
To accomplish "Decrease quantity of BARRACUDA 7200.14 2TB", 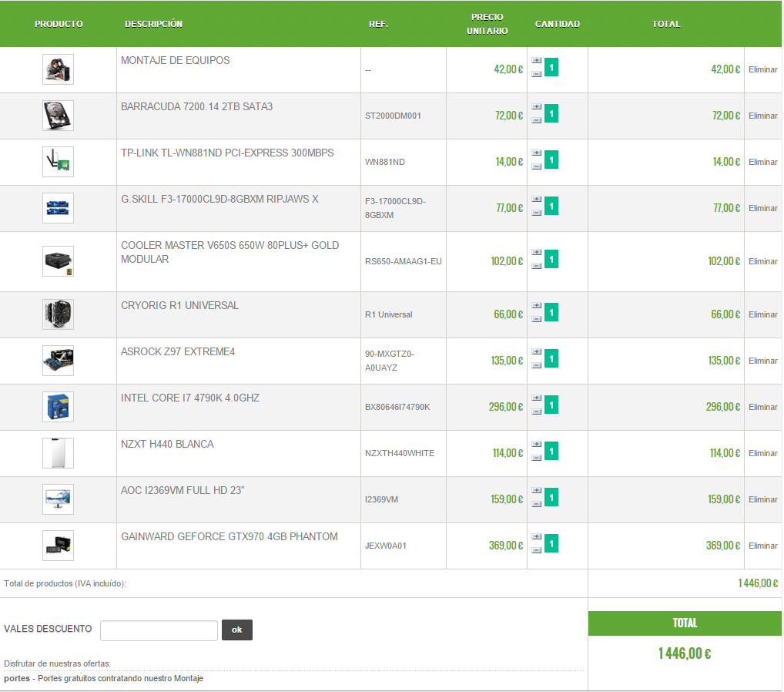I will [x=536, y=120].
